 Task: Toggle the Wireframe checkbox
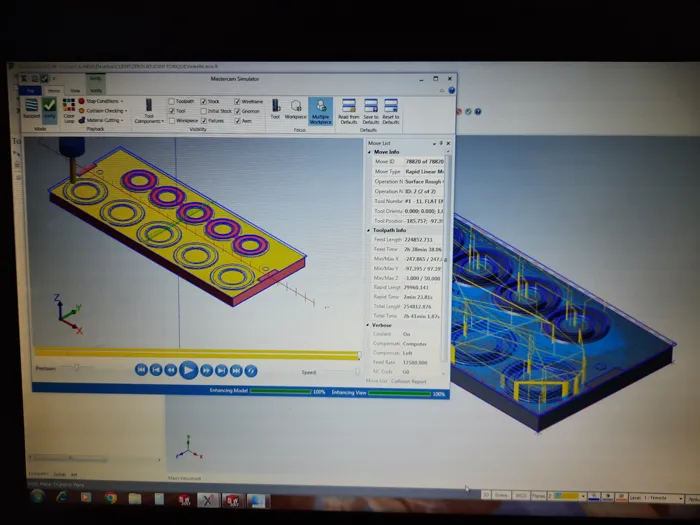(x=237, y=102)
